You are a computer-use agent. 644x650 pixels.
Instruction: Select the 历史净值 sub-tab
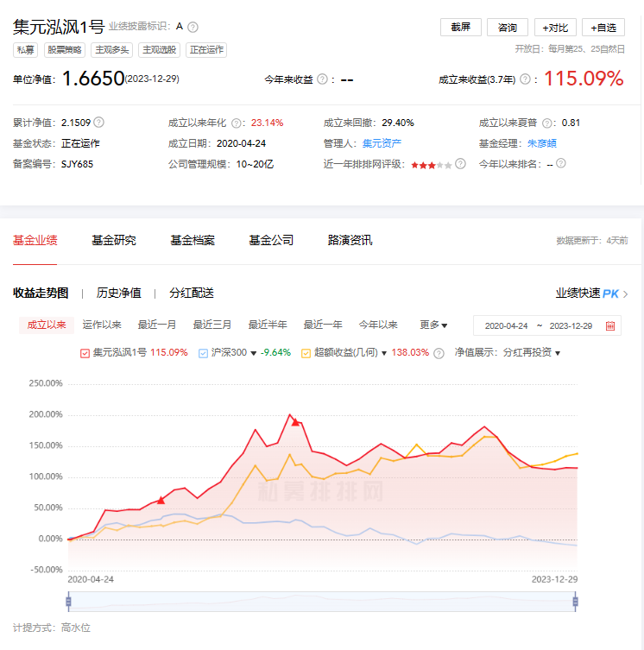click(119, 293)
